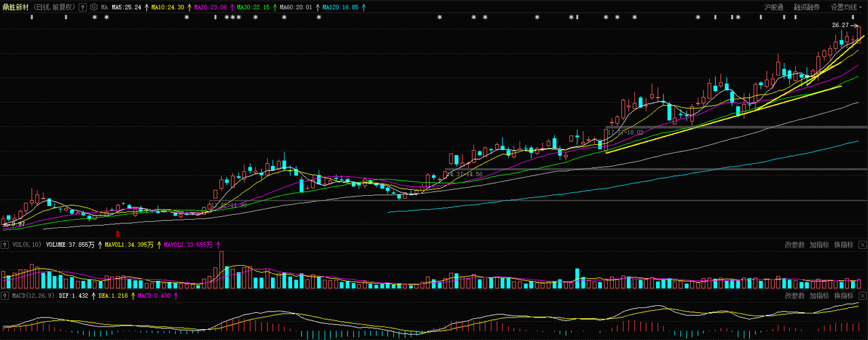Click the 26.27 high price label
Viewport: 868px width, 340px height.
tap(840, 25)
